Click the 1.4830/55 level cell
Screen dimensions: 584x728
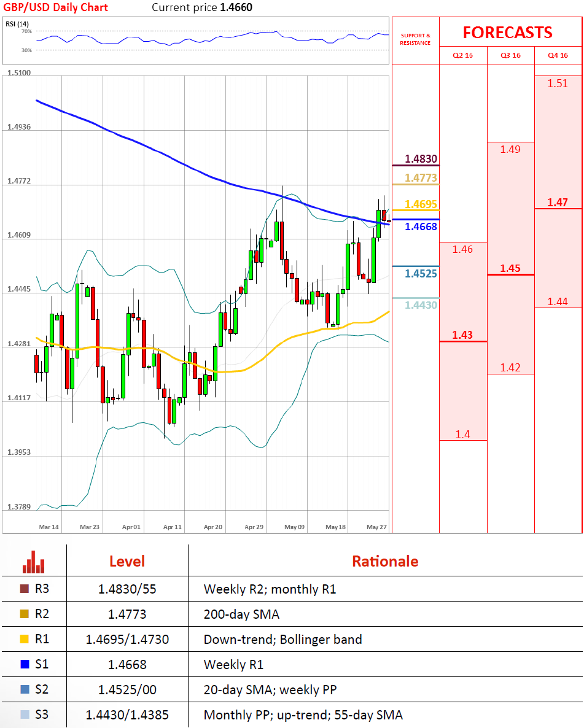(x=127, y=589)
